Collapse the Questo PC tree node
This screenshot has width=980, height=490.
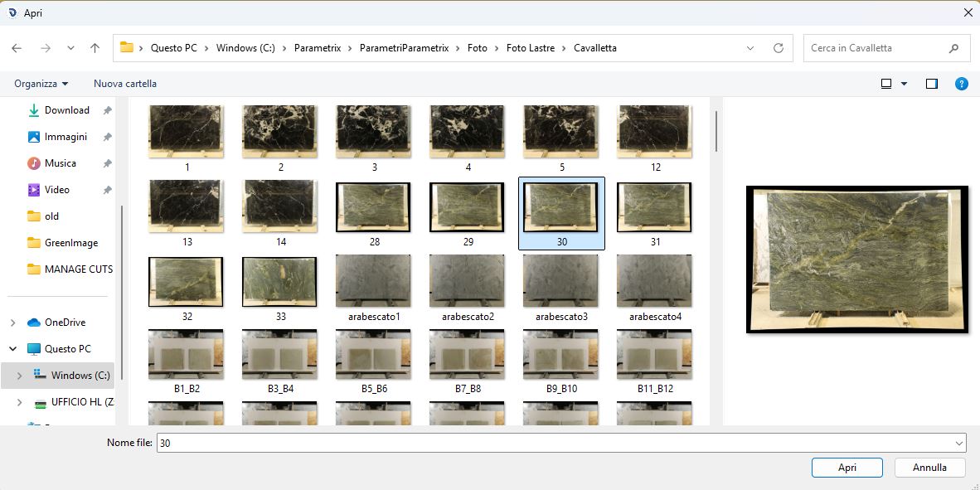point(12,349)
